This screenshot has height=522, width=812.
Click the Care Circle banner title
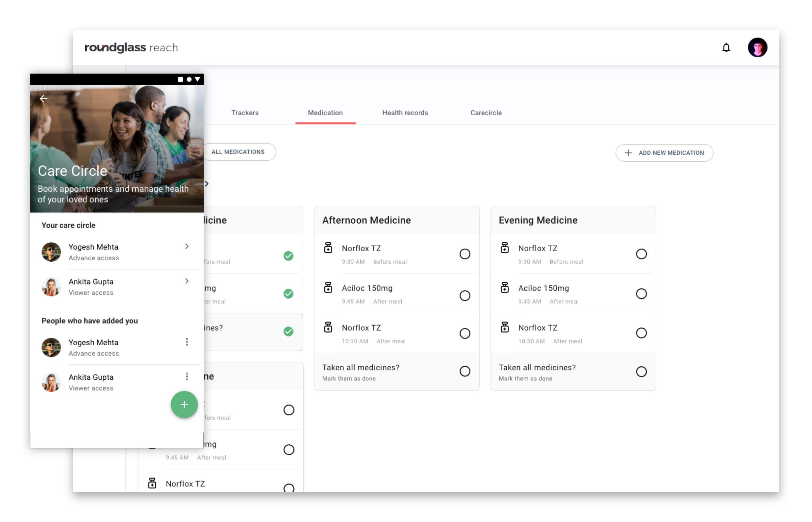tap(73, 171)
